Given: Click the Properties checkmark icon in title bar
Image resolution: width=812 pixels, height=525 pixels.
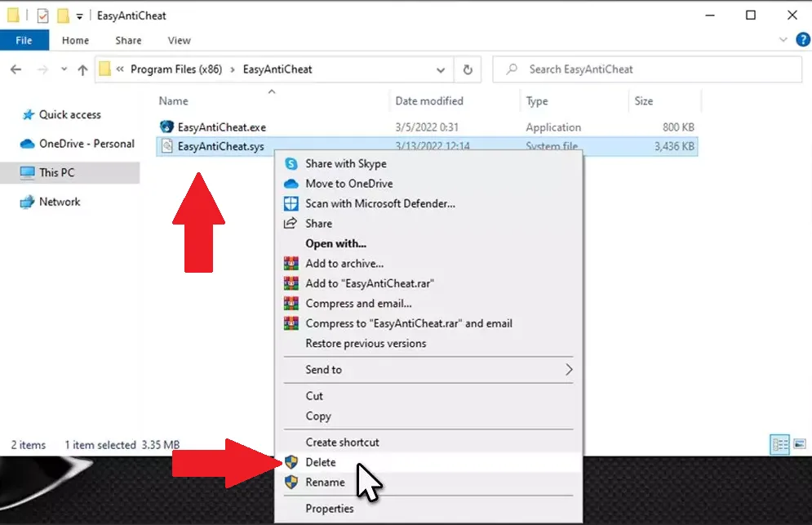Looking at the screenshot, I should tap(42, 16).
